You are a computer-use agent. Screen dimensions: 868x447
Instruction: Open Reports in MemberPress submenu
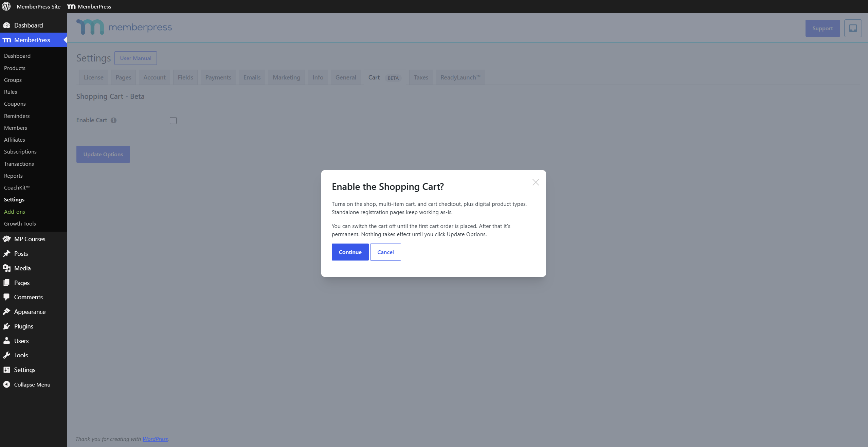[x=14, y=176]
